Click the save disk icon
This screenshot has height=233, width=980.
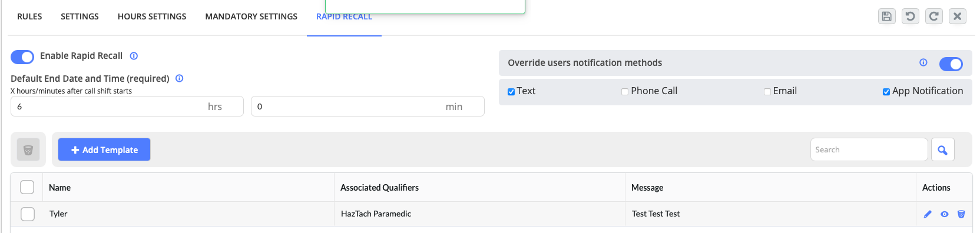886,16
